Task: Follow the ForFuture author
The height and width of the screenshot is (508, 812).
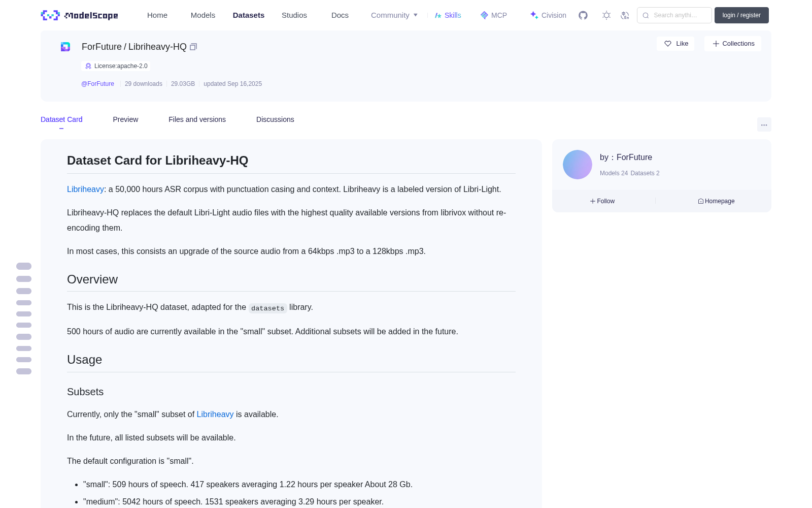Action: pos(602,201)
